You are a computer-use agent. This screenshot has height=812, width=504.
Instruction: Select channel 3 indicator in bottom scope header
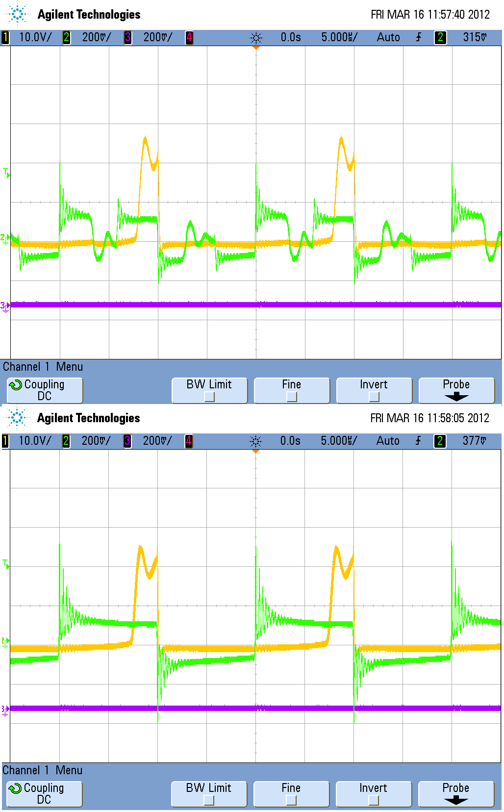[x=127, y=441]
